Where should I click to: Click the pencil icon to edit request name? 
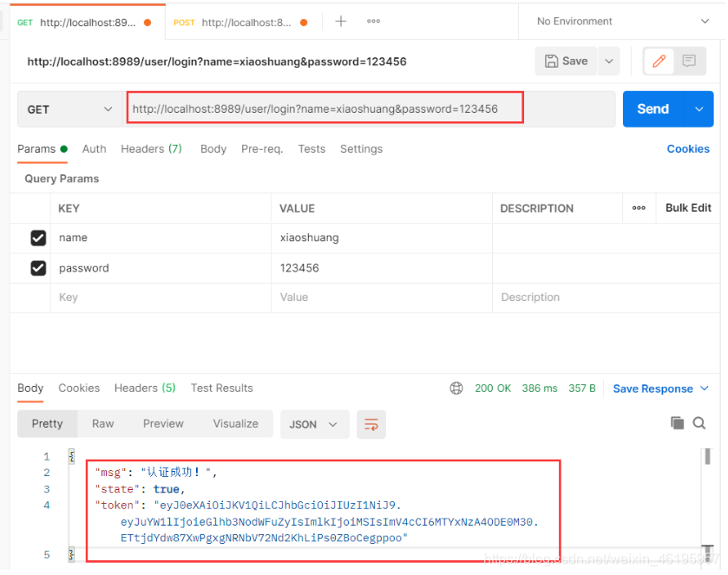tap(659, 61)
